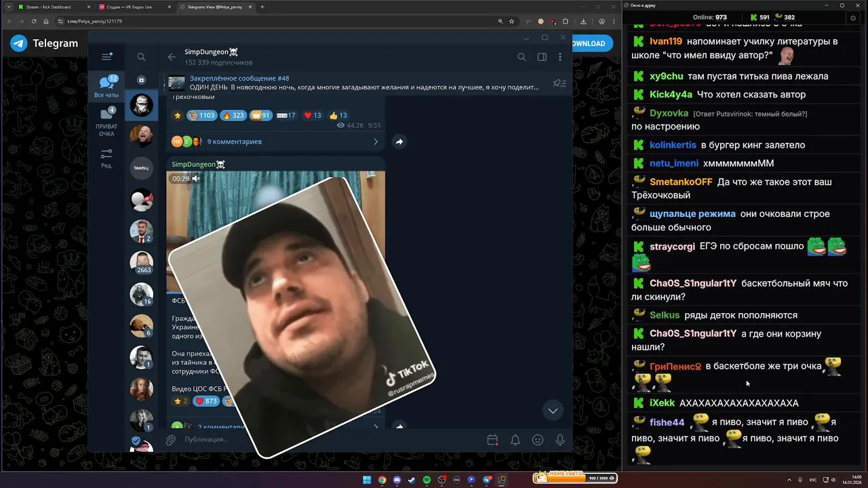Image resolution: width=868 pixels, height=488 pixels.
Task: Select the 'Все чаты' folder
Action: pos(106,87)
